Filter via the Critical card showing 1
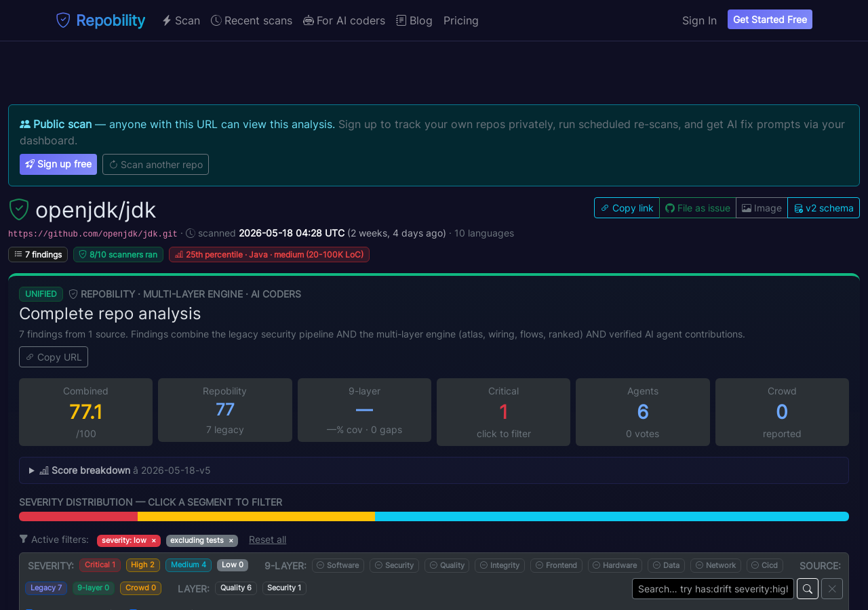Screen dimensions: 868x610 pos(503,412)
